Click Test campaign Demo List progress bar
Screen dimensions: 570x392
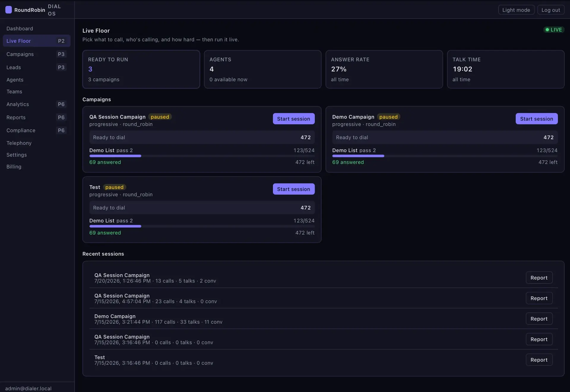click(x=202, y=226)
